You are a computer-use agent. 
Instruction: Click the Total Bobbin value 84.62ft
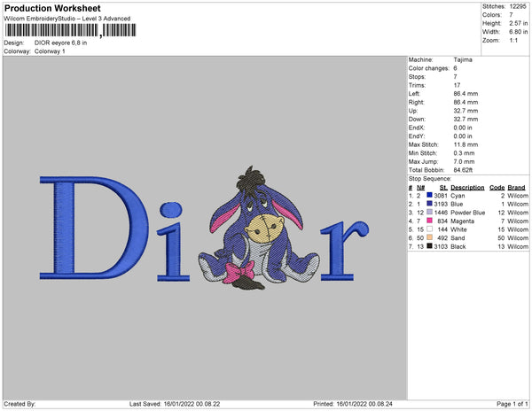(463, 170)
